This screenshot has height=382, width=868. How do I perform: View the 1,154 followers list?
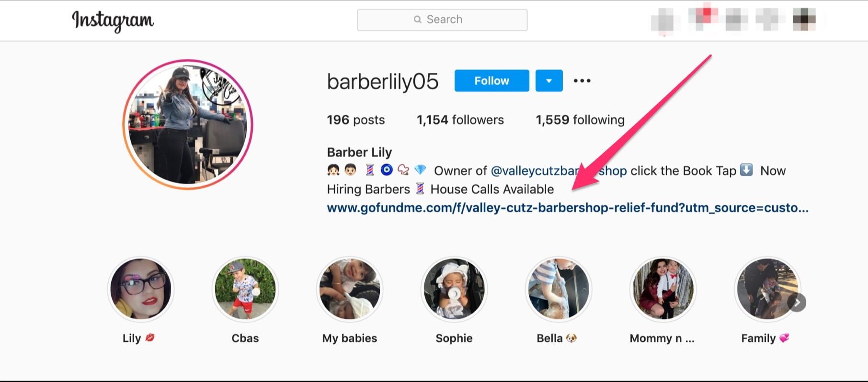point(460,120)
